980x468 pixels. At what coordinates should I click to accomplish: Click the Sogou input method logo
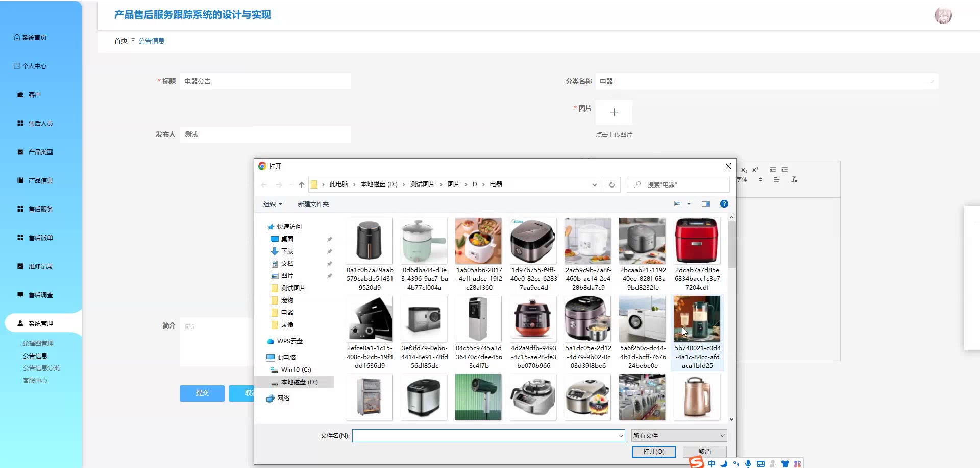[x=696, y=462]
